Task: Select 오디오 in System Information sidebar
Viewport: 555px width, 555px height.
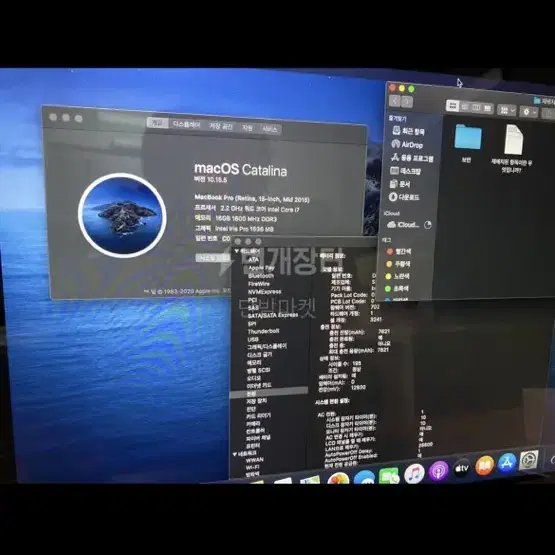Action: (x=254, y=378)
